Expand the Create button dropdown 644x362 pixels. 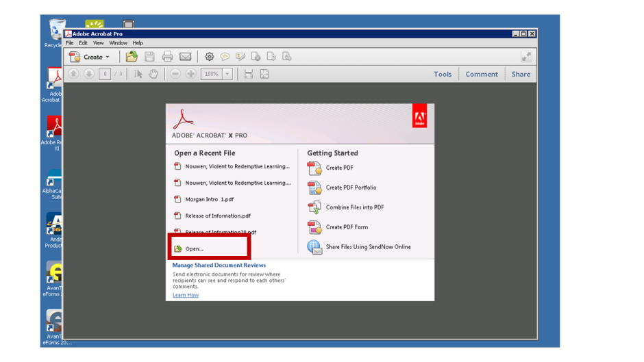click(x=108, y=57)
